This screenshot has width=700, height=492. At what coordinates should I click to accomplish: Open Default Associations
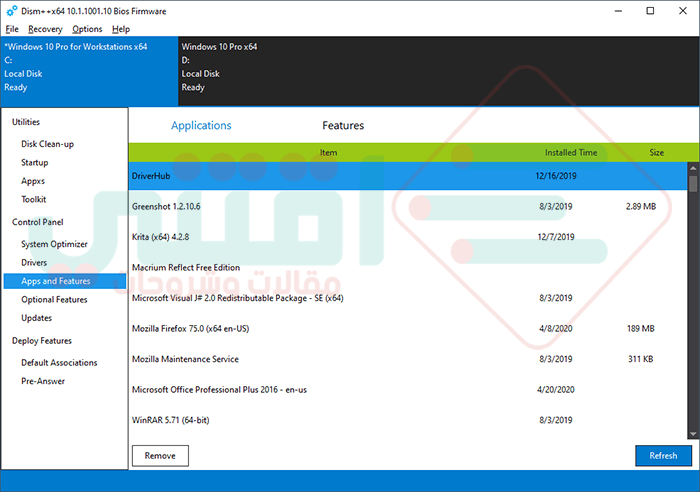[59, 363]
